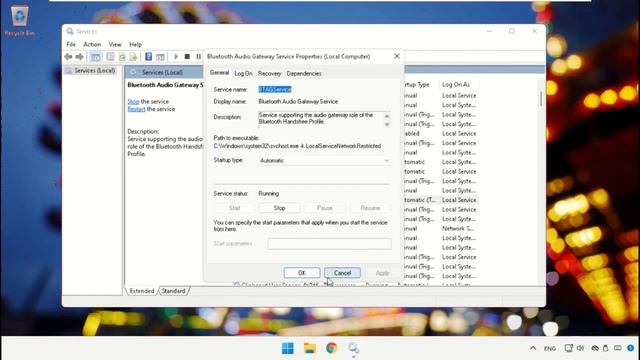Click the Pause Service toolbar icon

pyautogui.click(x=198, y=57)
